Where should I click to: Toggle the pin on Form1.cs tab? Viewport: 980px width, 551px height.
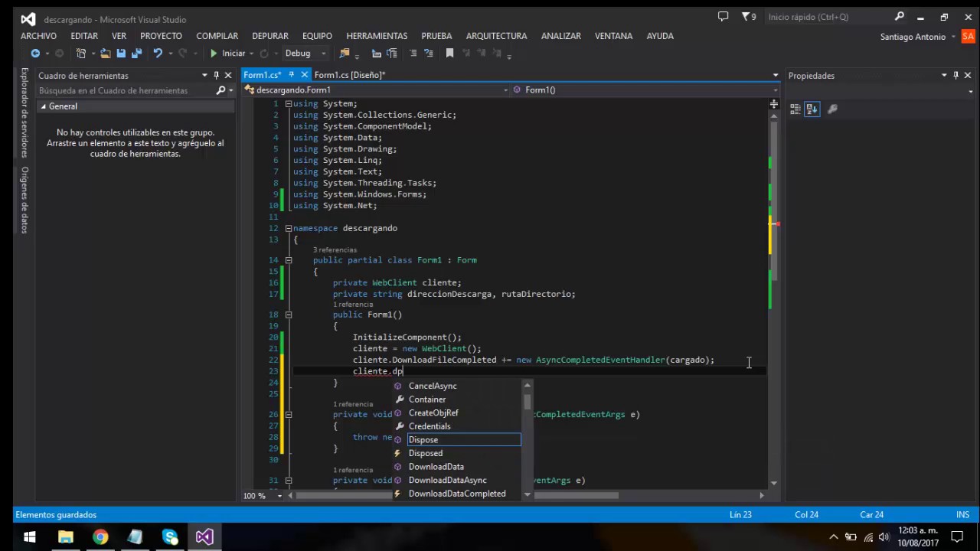[x=291, y=74]
